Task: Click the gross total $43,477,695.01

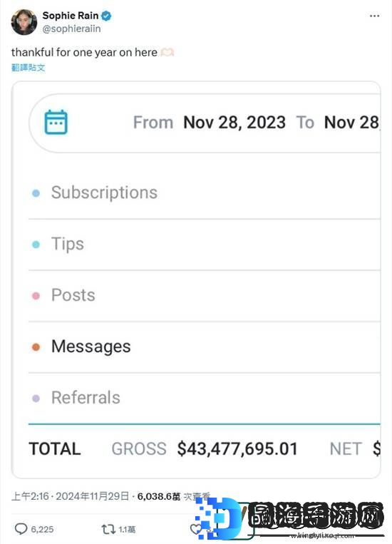Action: coord(237,448)
